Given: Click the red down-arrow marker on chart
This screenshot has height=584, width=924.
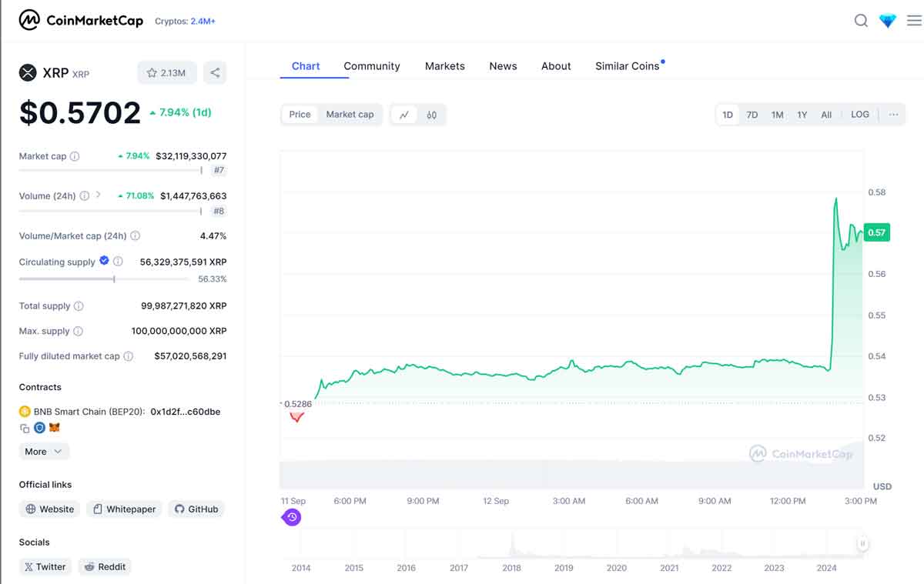Looking at the screenshot, I should point(296,416).
